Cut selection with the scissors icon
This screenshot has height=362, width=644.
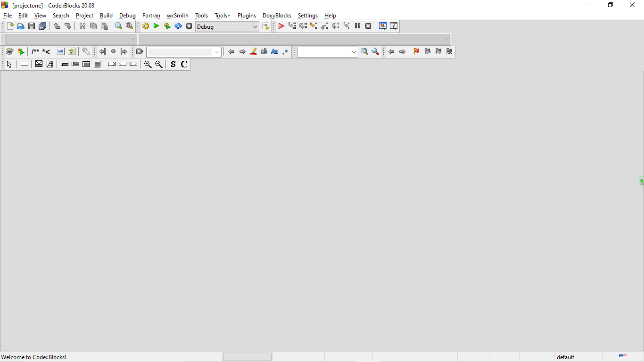tap(83, 26)
